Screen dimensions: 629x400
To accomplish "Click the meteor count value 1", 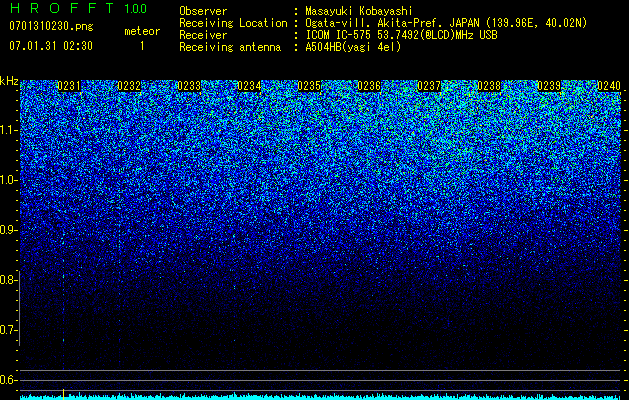I will tap(142, 46).
